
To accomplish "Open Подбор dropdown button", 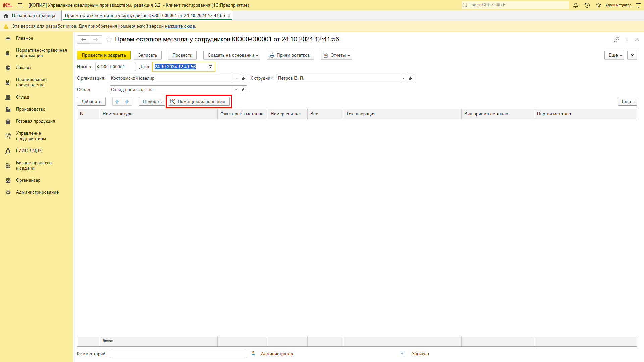I will 152,101.
